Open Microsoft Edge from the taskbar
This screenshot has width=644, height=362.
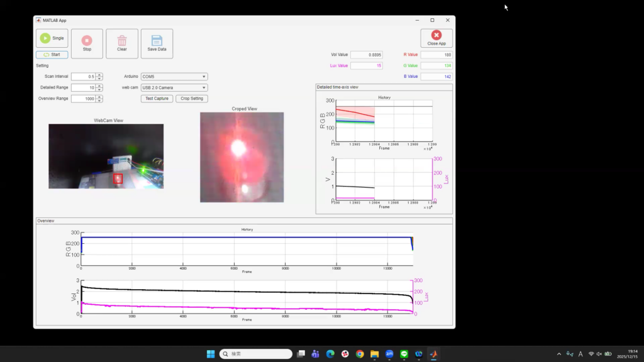330,354
